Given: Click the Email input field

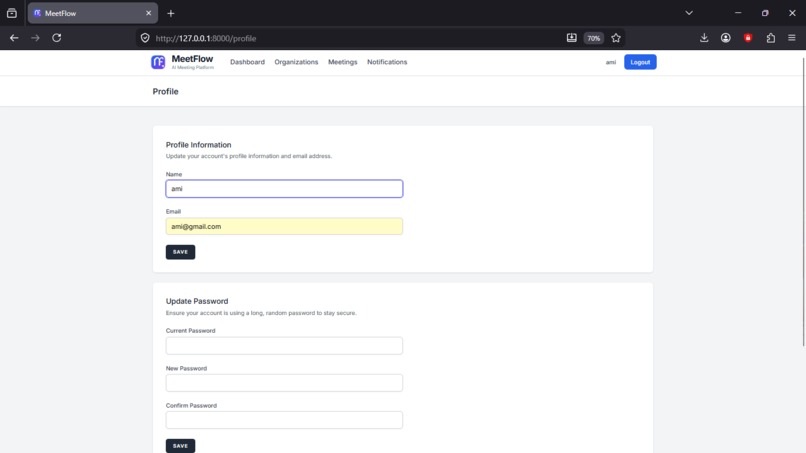Looking at the screenshot, I should click(x=284, y=226).
